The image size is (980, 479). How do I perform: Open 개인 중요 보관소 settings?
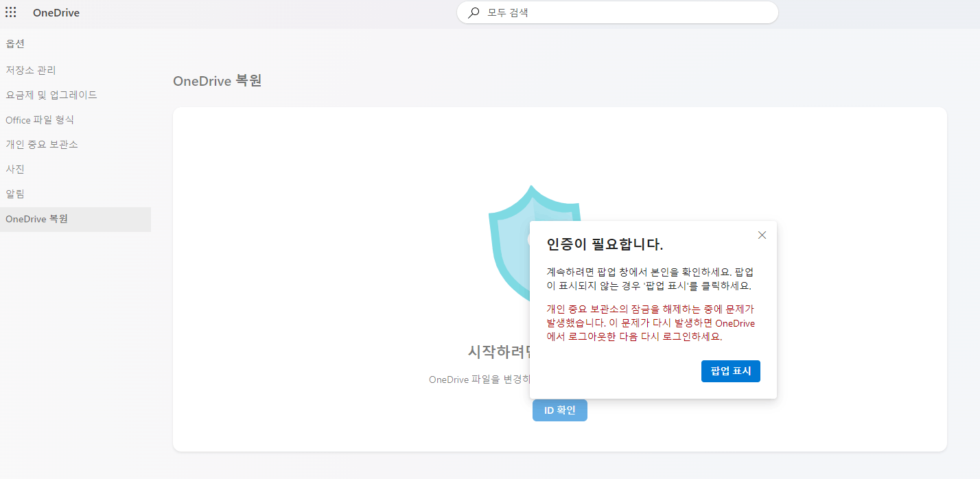(75, 145)
